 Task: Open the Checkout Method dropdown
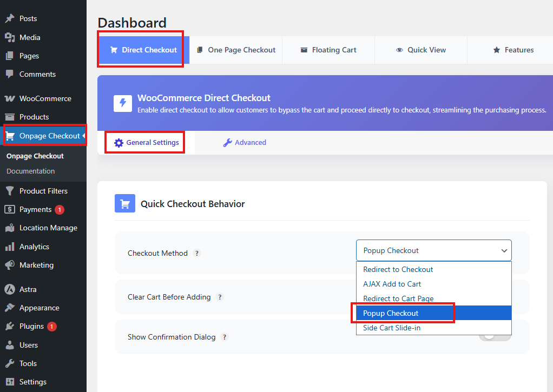(x=434, y=251)
